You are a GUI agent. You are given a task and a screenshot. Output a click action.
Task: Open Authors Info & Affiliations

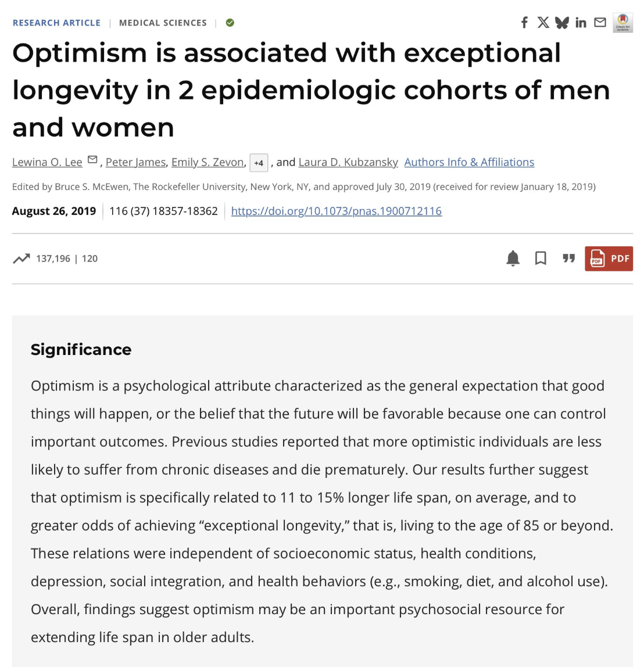point(468,162)
